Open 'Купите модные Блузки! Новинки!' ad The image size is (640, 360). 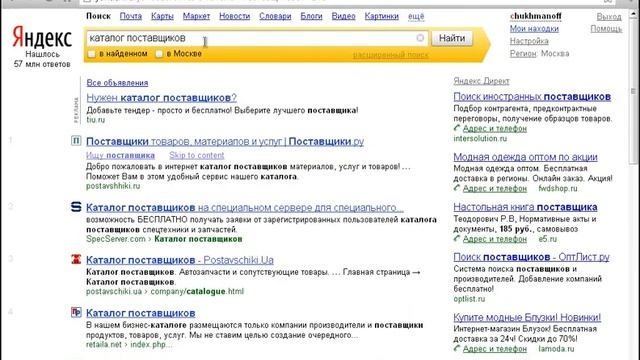[527, 318]
